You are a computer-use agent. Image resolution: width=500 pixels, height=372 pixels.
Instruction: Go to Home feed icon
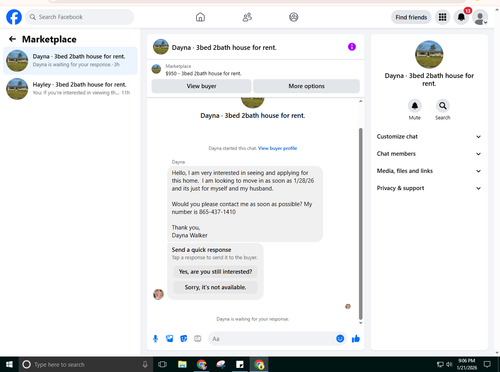(x=200, y=17)
